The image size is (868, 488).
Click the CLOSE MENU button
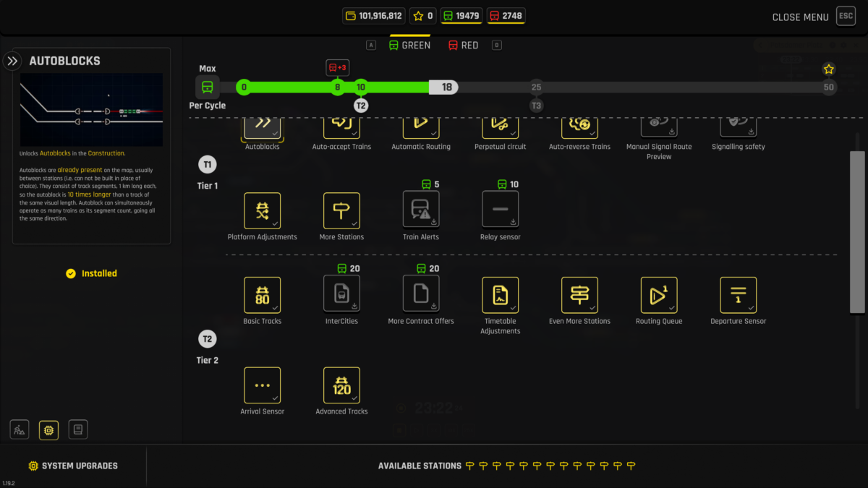pos(800,16)
